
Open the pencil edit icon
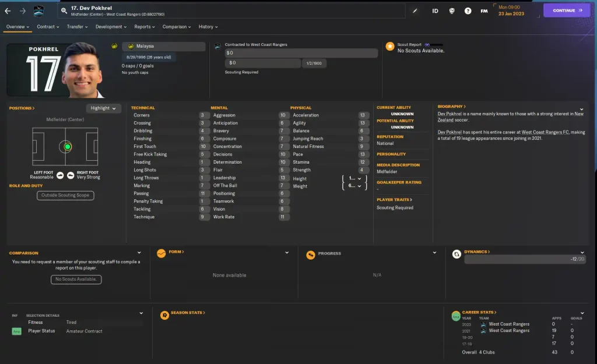[x=415, y=11]
